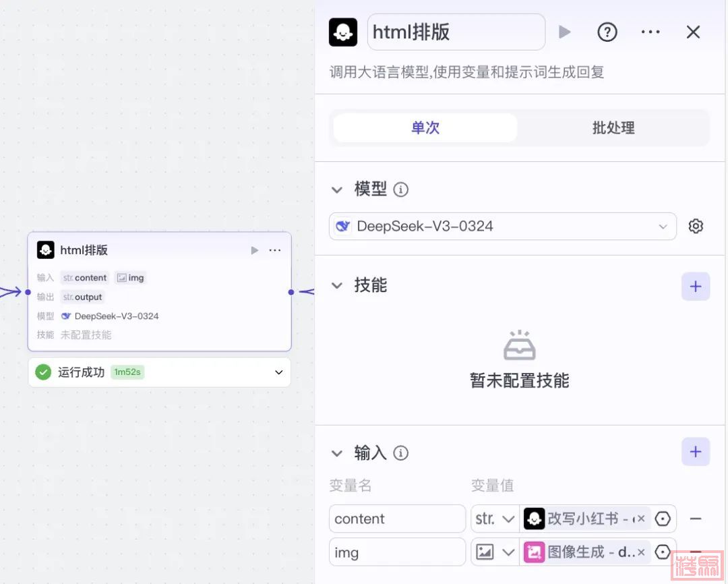Viewport: 728px width, 584px height.
Task: Switch to 批处理 mode tab
Action: pos(613,128)
